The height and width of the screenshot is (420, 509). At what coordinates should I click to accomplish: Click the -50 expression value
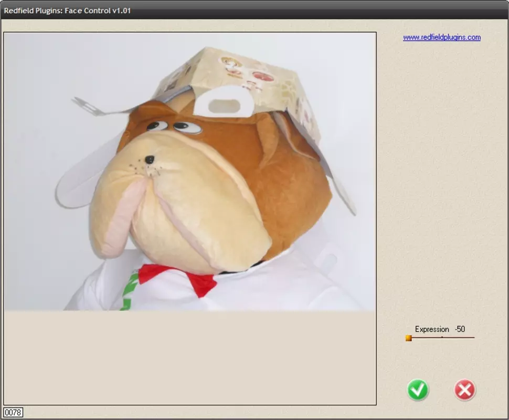[460, 329]
